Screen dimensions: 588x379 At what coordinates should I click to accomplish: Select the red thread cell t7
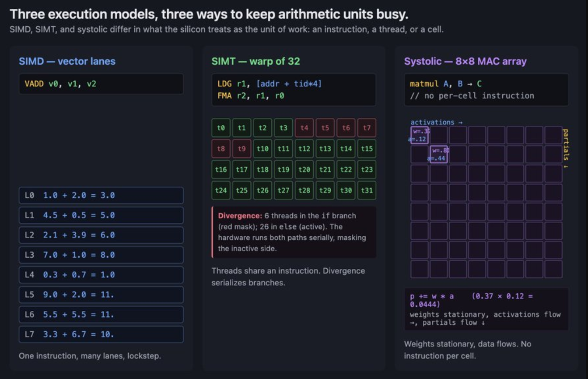click(x=367, y=128)
